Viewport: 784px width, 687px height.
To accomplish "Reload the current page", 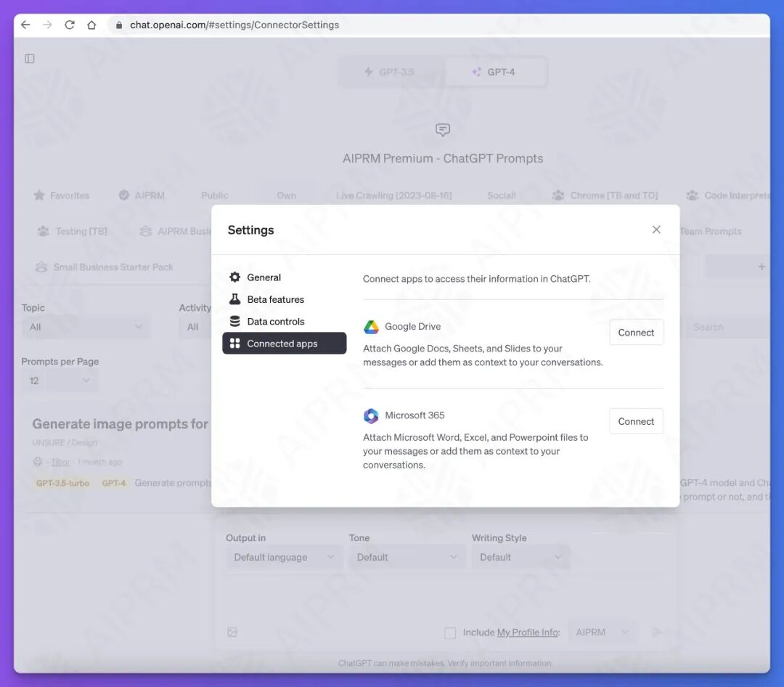I will pyautogui.click(x=70, y=25).
